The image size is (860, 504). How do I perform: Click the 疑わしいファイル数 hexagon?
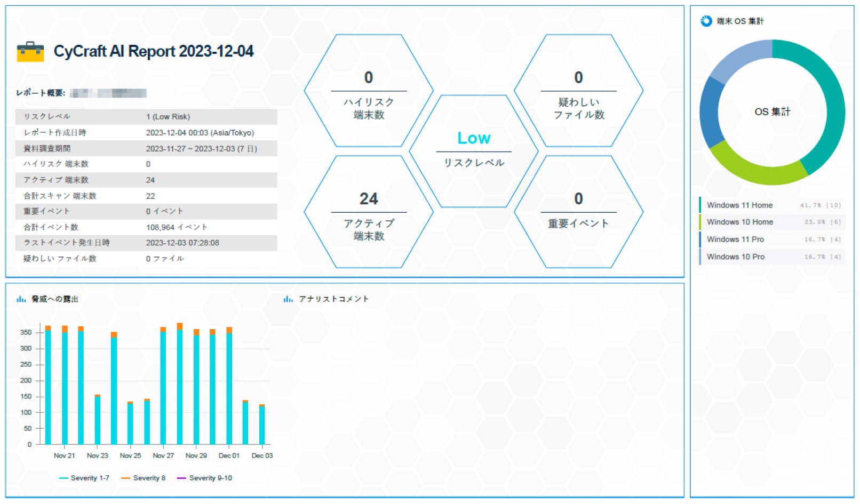[x=578, y=91]
